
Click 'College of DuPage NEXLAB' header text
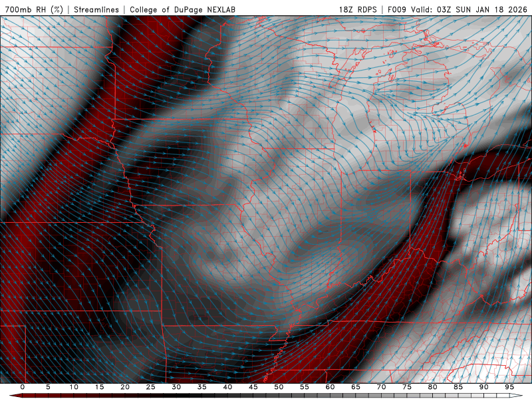click(182, 9)
